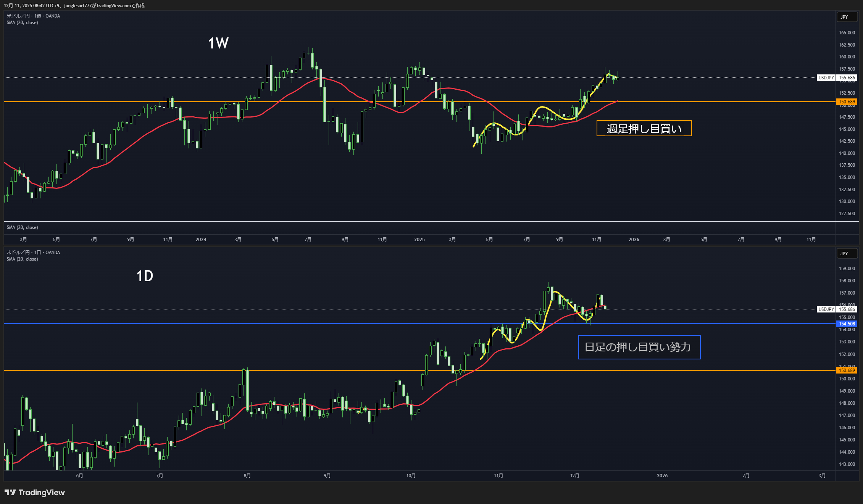
Task: Open the 米ドル/円 1日 OANDA symbol title
Action: coord(33,253)
